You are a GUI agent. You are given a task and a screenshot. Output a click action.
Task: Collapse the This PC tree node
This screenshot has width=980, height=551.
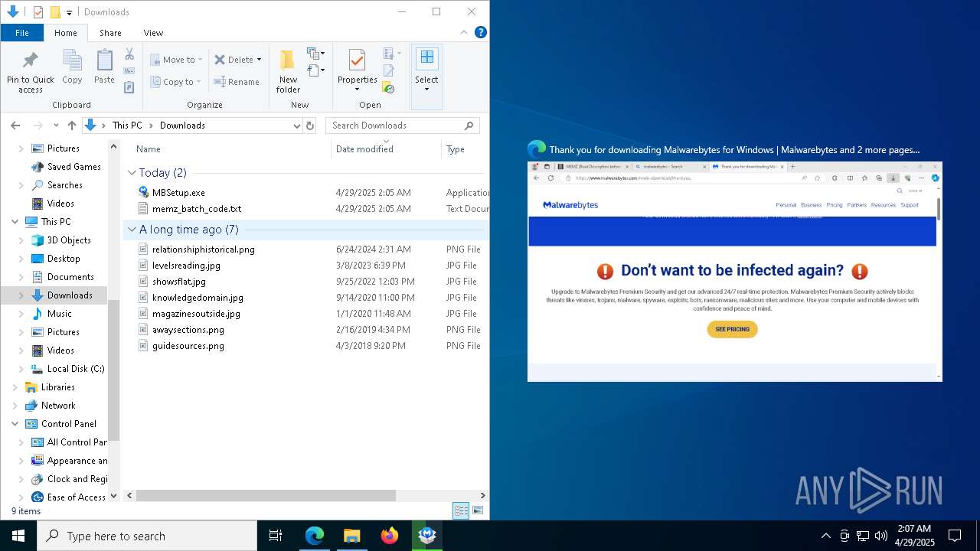point(15,222)
